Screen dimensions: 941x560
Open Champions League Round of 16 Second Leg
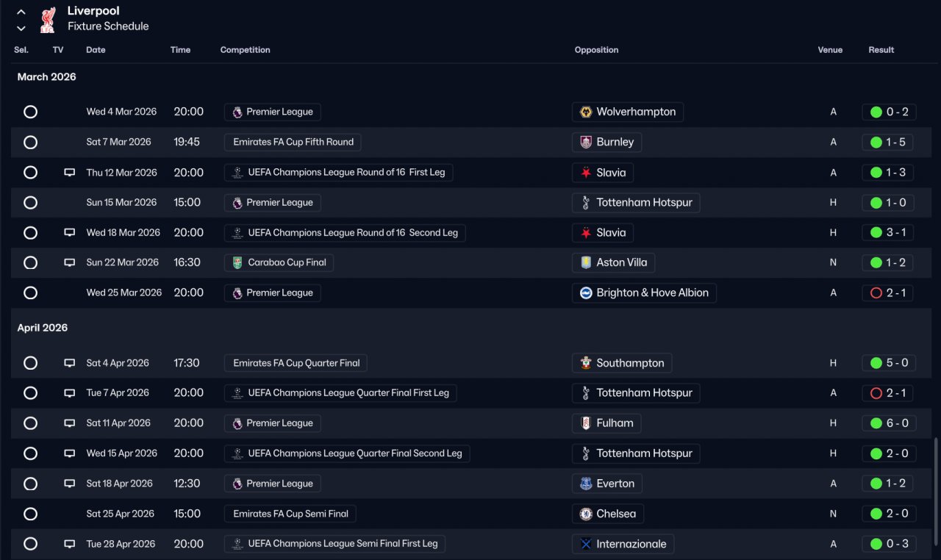(345, 233)
